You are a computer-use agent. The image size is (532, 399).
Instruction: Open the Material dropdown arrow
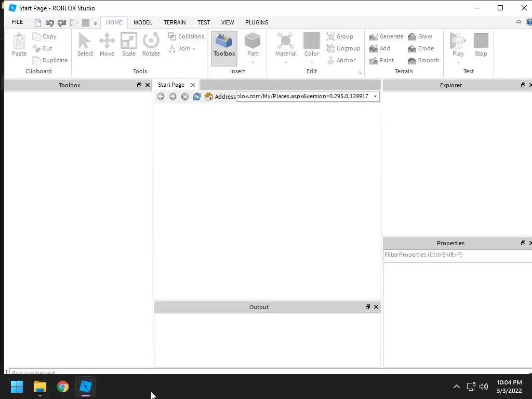pos(286,62)
